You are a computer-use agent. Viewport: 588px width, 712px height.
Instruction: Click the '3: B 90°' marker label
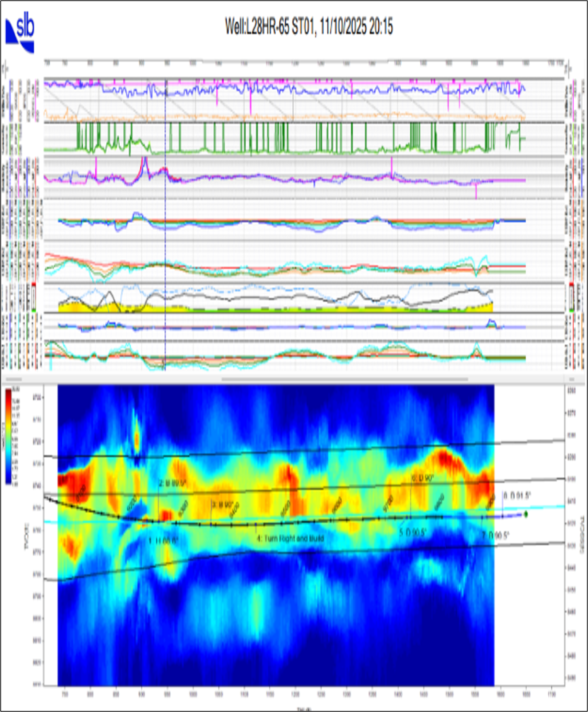(x=222, y=505)
